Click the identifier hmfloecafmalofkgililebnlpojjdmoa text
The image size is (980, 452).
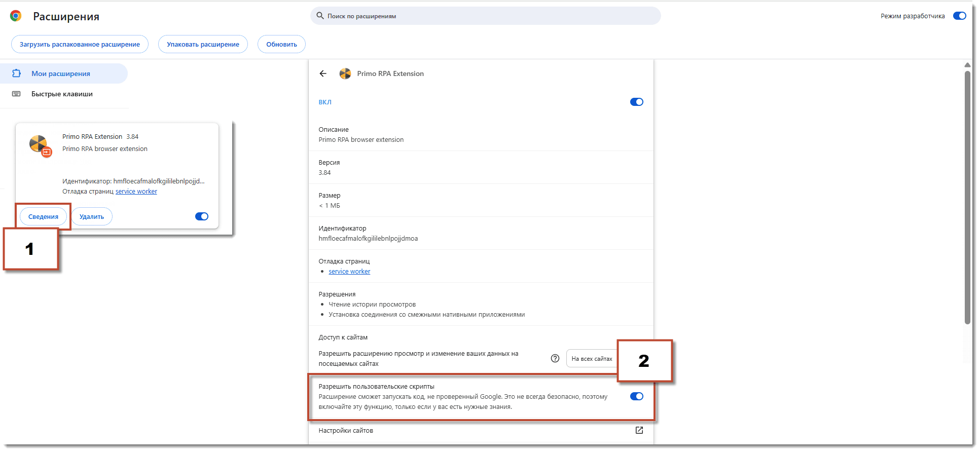[x=368, y=238]
